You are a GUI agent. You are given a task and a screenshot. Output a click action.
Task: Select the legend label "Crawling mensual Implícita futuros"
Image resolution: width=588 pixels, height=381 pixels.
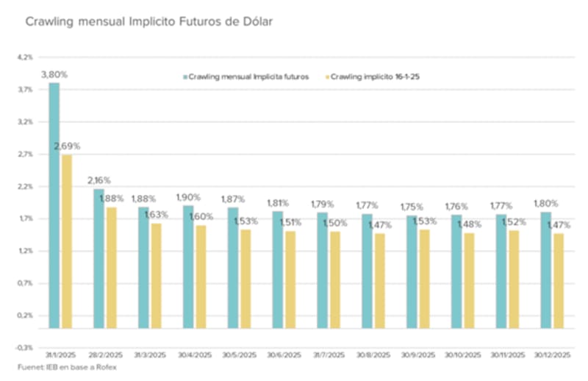248,76
